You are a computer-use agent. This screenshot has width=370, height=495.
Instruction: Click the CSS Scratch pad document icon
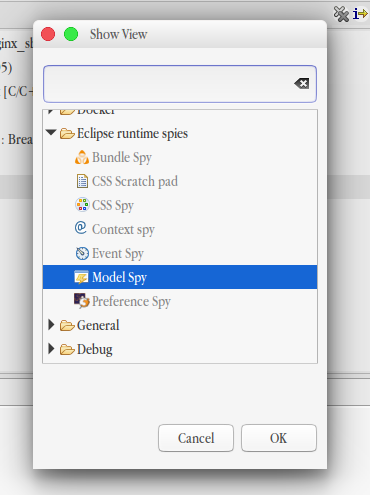tap(82, 181)
